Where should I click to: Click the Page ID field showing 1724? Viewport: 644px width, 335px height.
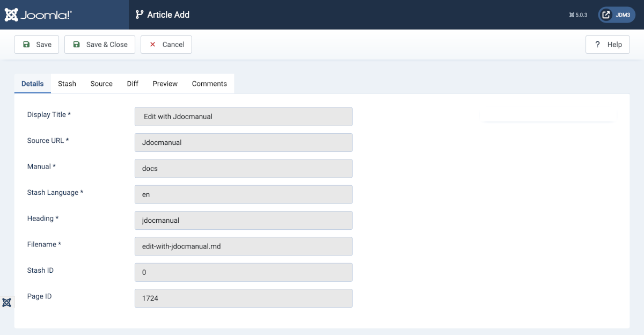click(x=244, y=298)
